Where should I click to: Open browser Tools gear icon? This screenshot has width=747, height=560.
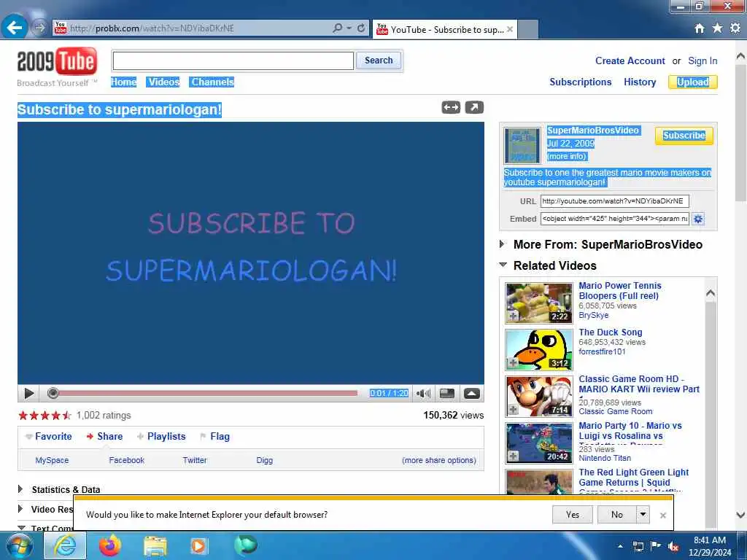(735, 28)
